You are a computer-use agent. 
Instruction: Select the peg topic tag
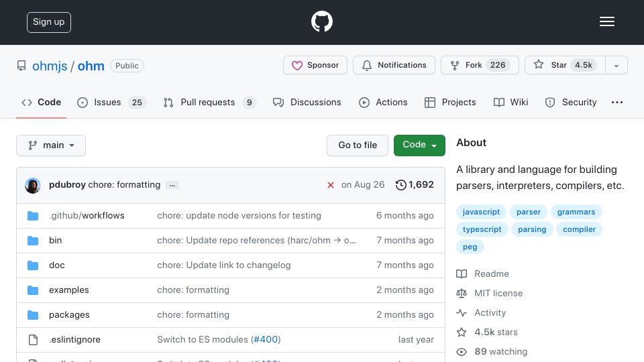470,247
